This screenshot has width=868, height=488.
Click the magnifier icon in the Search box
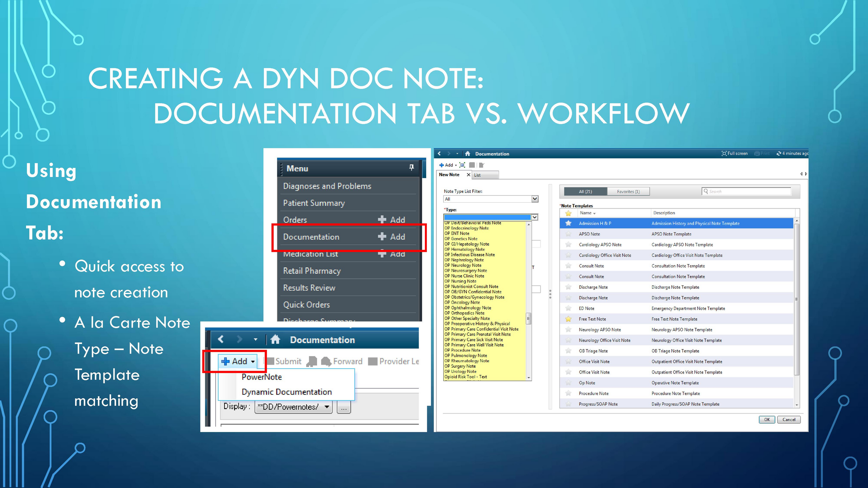pyautogui.click(x=706, y=191)
